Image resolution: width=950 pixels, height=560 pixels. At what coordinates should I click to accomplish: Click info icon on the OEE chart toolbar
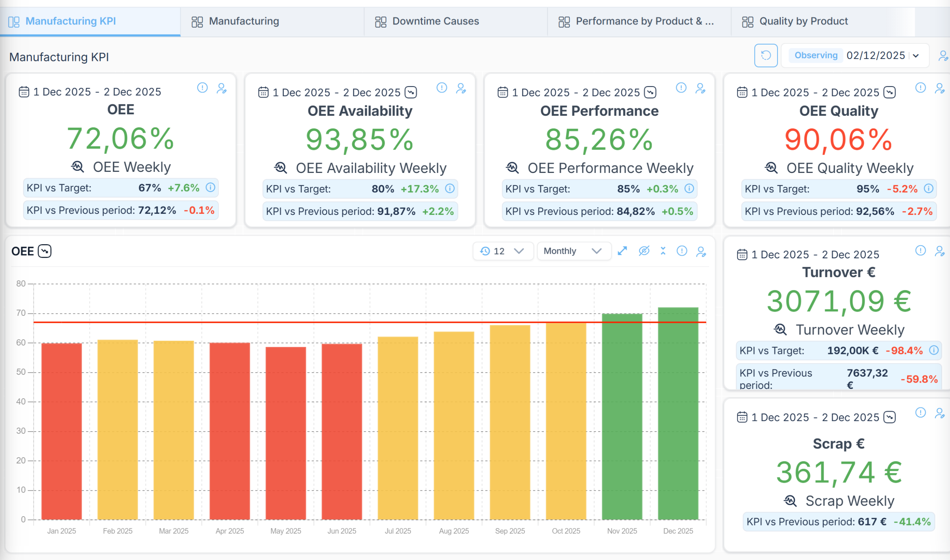click(681, 251)
